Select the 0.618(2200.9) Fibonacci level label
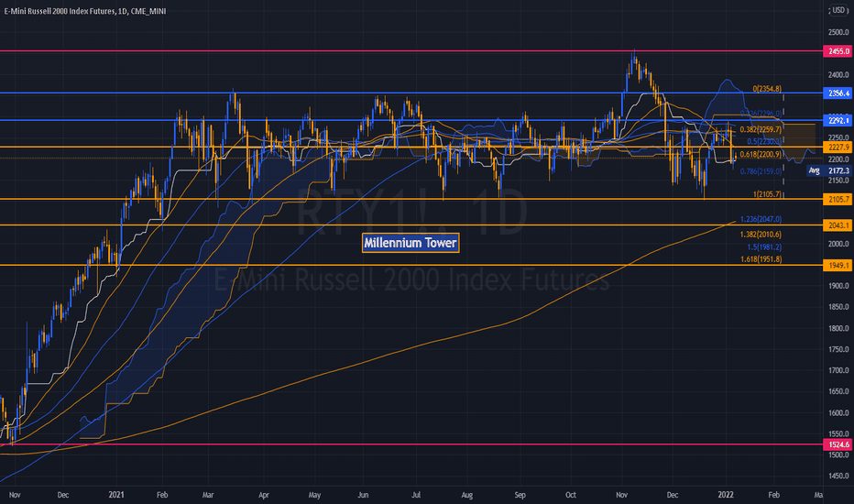The image size is (854, 504). (x=761, y=155)
